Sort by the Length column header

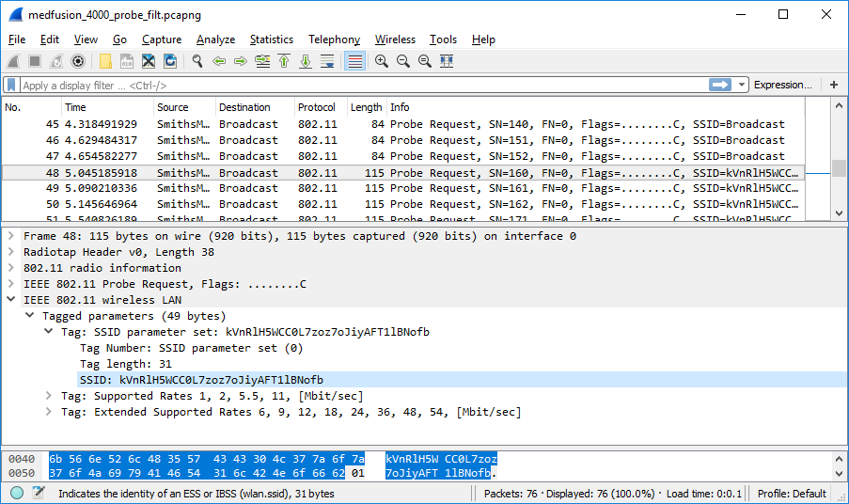click(367, 107)
